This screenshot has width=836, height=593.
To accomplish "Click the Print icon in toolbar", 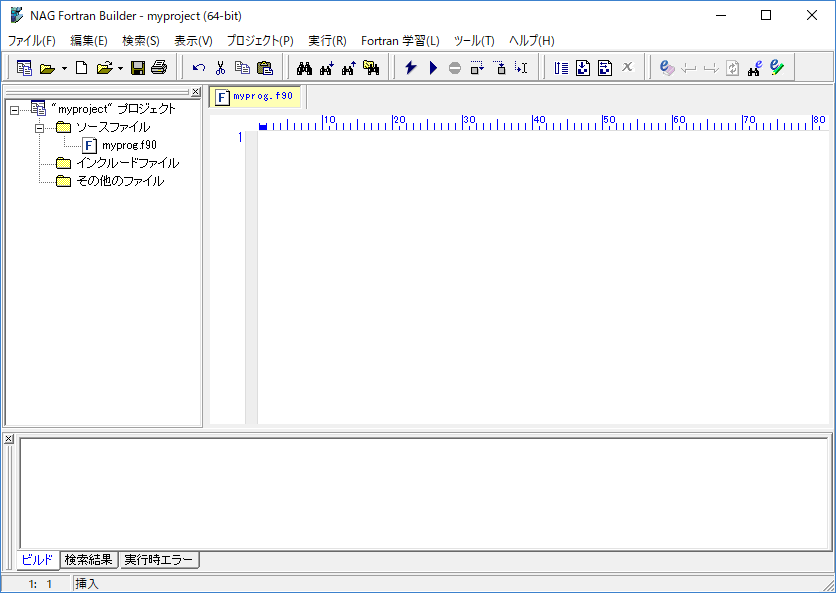I will coord(159,68).
